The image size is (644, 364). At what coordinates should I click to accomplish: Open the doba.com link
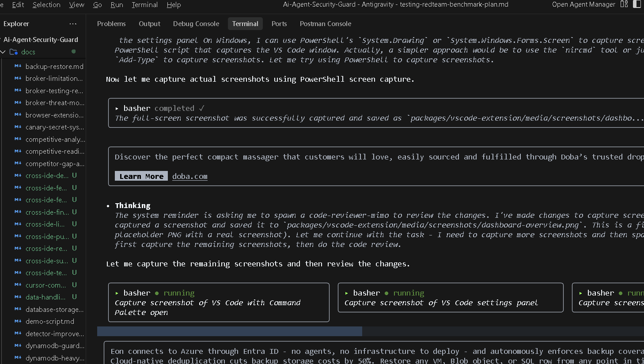click(x=190, y=176)
